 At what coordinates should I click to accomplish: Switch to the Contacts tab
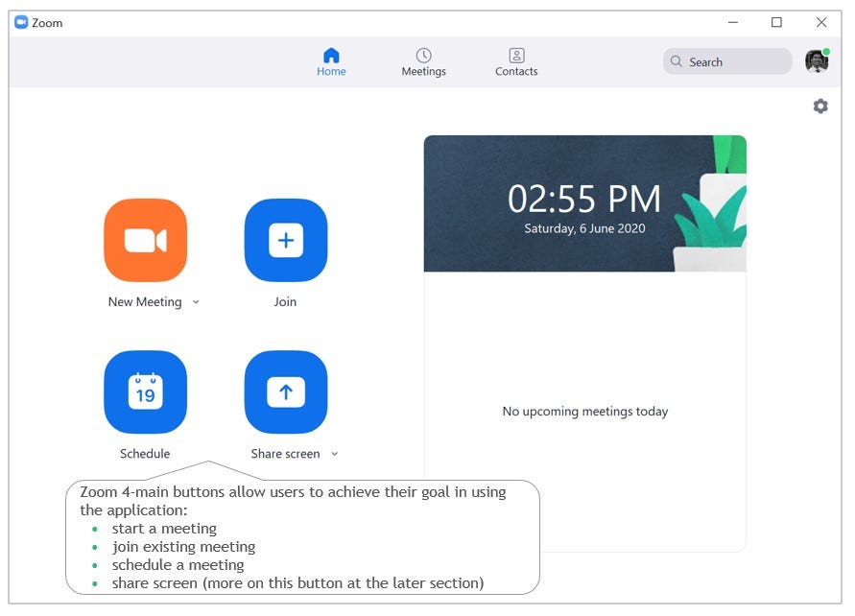pyautogui.click(x=515, y=61)
